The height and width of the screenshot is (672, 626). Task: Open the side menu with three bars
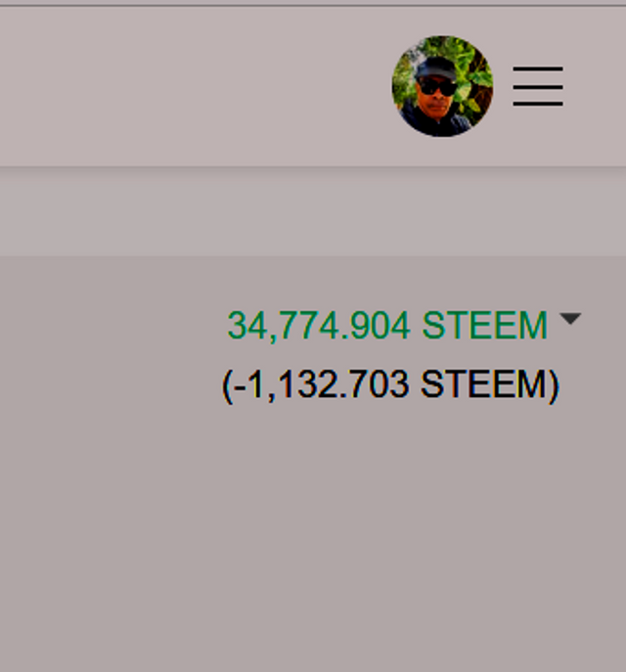pyautogui.click(x=538, y=86)
